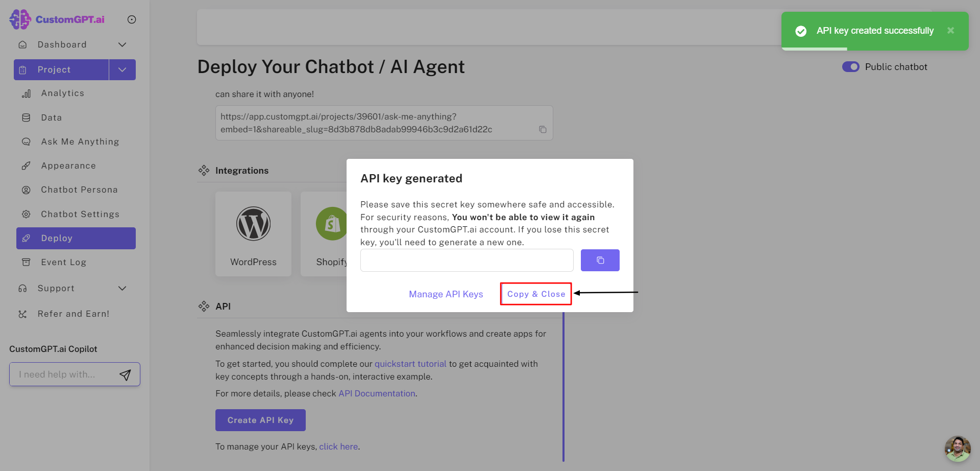
Task: Click the Create API Key button
Action: pyautogui.click(x=260, y=420)
